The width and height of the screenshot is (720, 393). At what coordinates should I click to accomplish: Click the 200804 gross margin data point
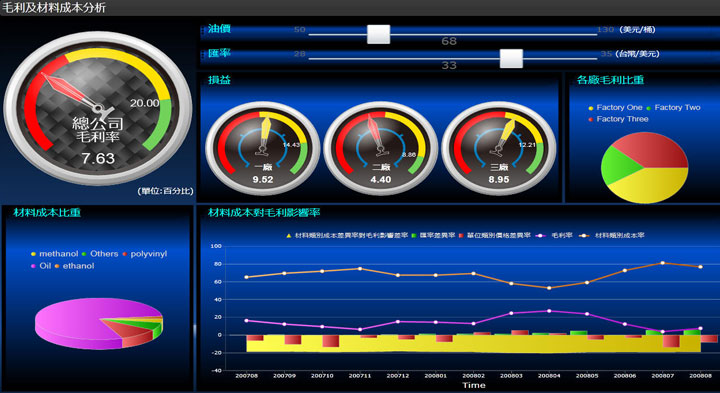pos(549,311)
